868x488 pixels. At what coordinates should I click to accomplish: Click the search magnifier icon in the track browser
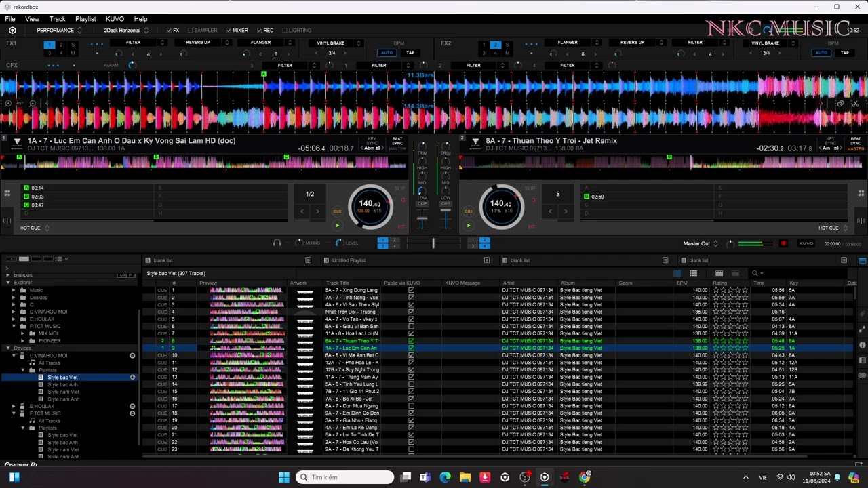tap(755, 273)
